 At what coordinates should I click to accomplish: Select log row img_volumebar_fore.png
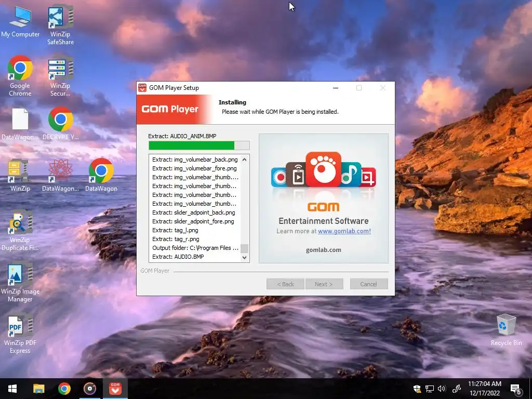point(195,168)
